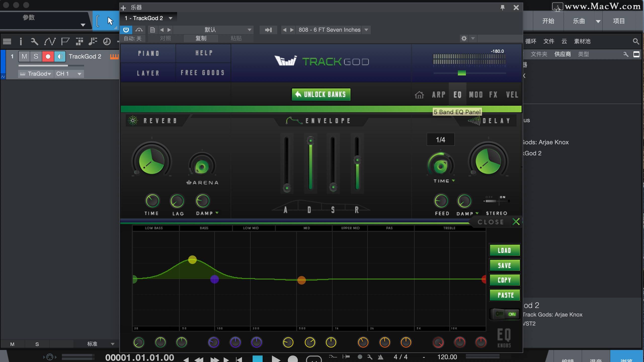
Task: Open the ARP tab
Action: pos(438,95)
